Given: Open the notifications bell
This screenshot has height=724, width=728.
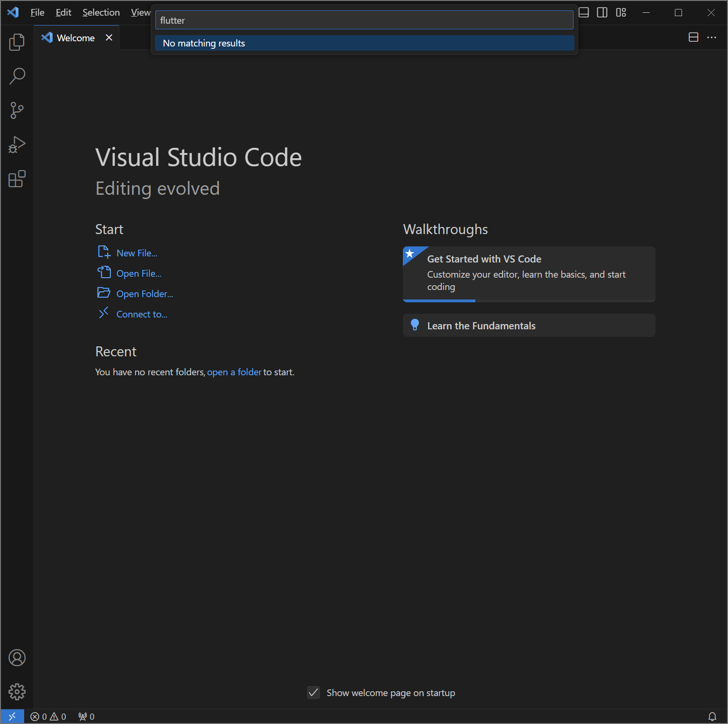Looking at the screenshot, I should coord(712,716).
